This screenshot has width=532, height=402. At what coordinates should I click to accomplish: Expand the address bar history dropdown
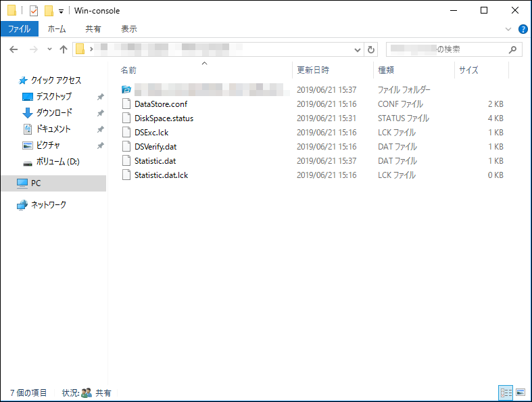358,50
